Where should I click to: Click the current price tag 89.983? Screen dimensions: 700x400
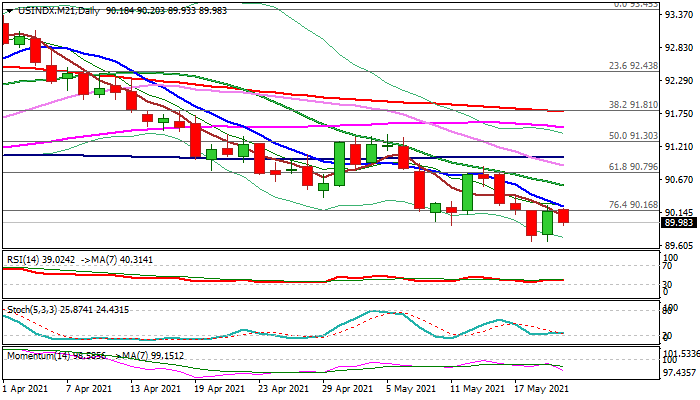(676, 224)
